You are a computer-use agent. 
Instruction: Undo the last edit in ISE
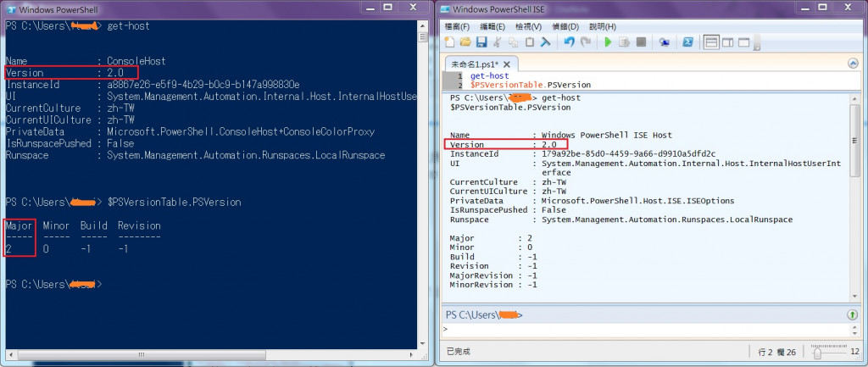569,42
